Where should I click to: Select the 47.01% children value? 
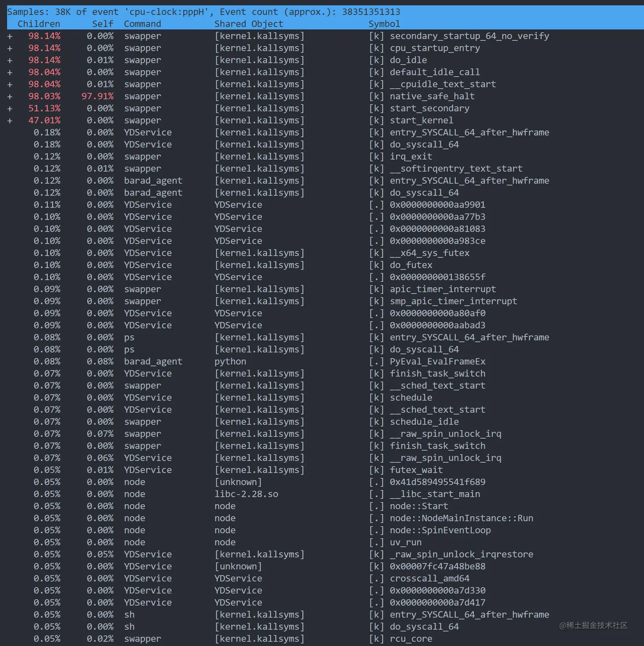tap(44, 120)
